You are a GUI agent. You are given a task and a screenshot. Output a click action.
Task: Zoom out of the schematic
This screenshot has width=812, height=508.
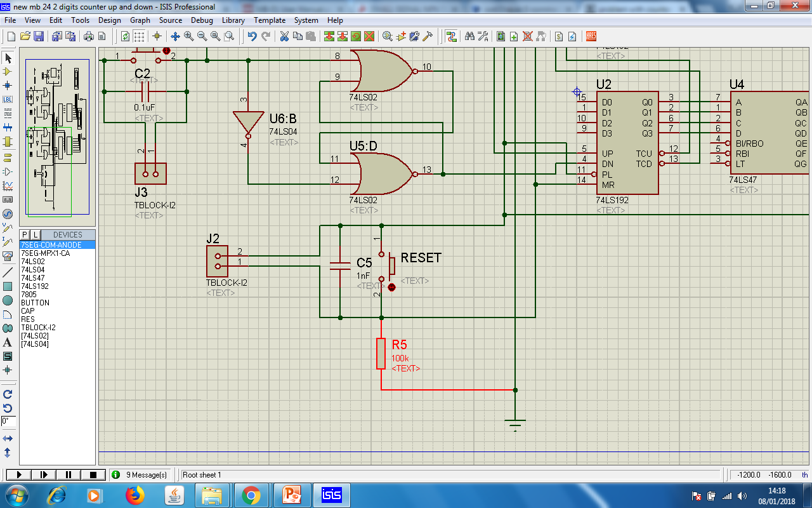pos(202,36)
